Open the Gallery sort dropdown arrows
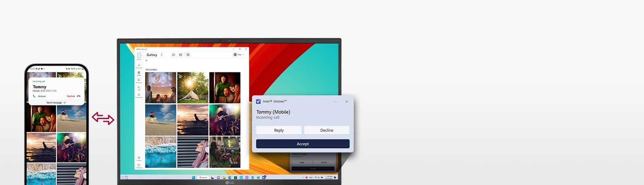 (161, 55)
